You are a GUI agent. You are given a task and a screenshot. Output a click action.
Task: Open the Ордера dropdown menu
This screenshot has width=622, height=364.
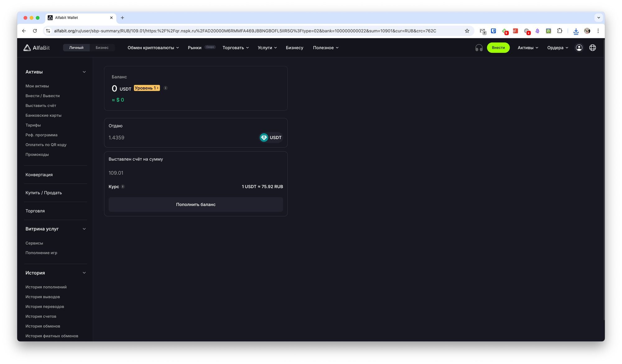coord(558,48)
